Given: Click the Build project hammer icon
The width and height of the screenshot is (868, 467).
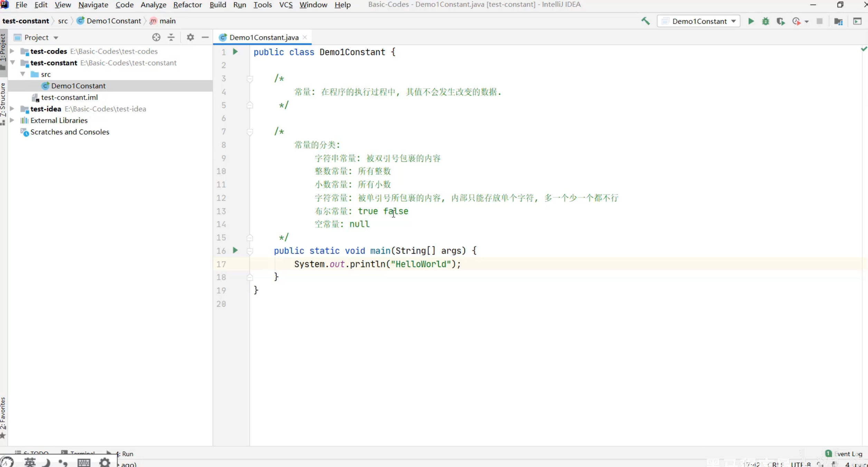Looking at the screenshot, I should [x=645, y=21].
